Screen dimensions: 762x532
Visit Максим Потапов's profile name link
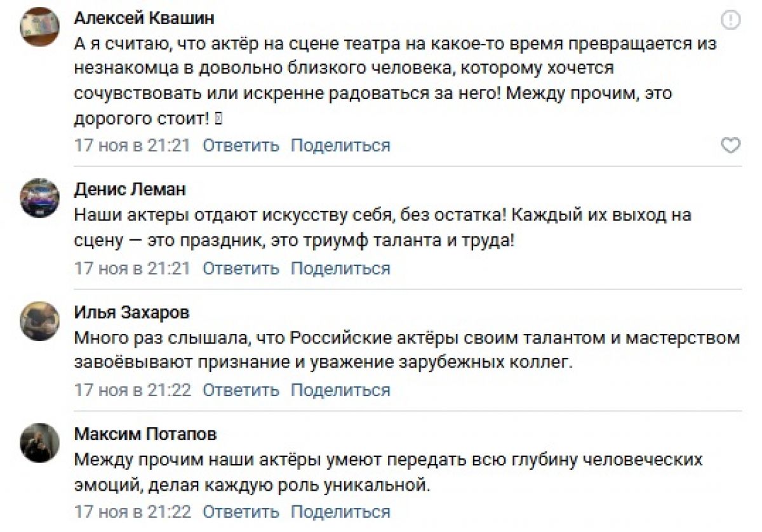click(x=145, y=434)
